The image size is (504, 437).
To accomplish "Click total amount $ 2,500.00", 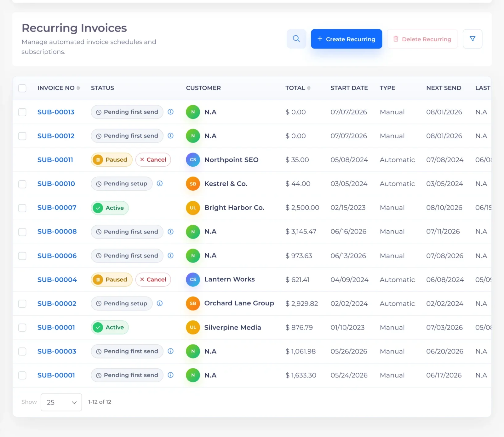I will pyautogui.click(x=302, y=208).
